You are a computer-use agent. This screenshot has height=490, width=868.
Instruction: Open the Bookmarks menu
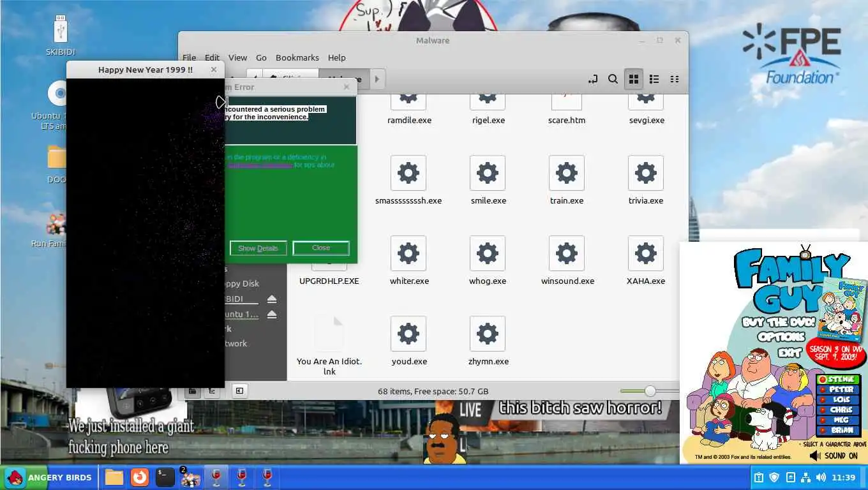pos(297,57)
